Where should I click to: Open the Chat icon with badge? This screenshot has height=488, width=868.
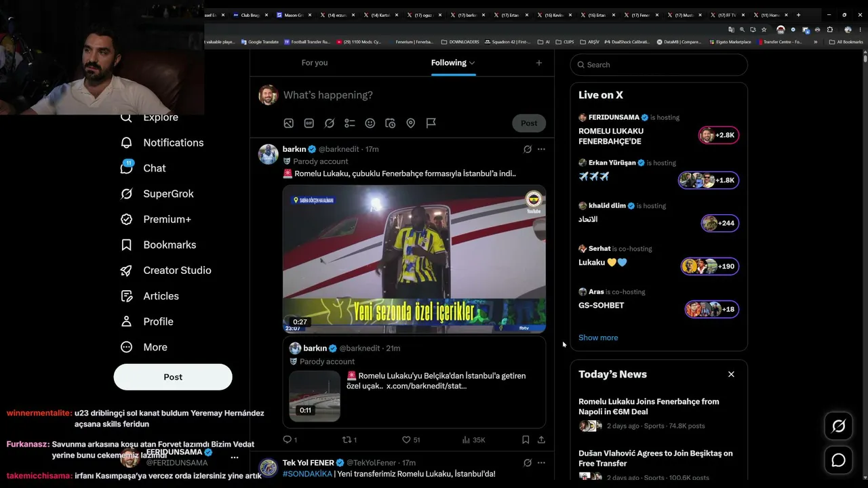tap(127, 167)
